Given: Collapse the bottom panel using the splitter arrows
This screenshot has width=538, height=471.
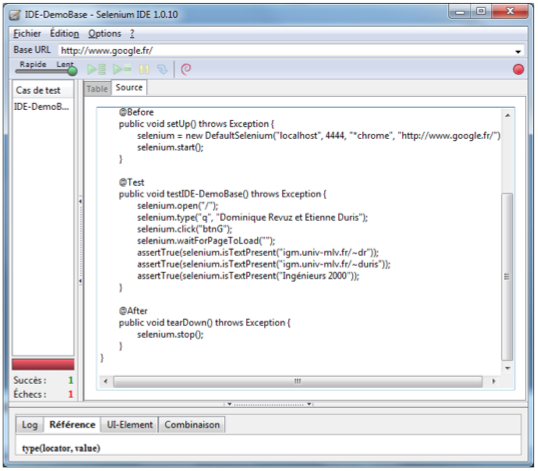Looking at the screenshot, I should click(x=269, y=404).
